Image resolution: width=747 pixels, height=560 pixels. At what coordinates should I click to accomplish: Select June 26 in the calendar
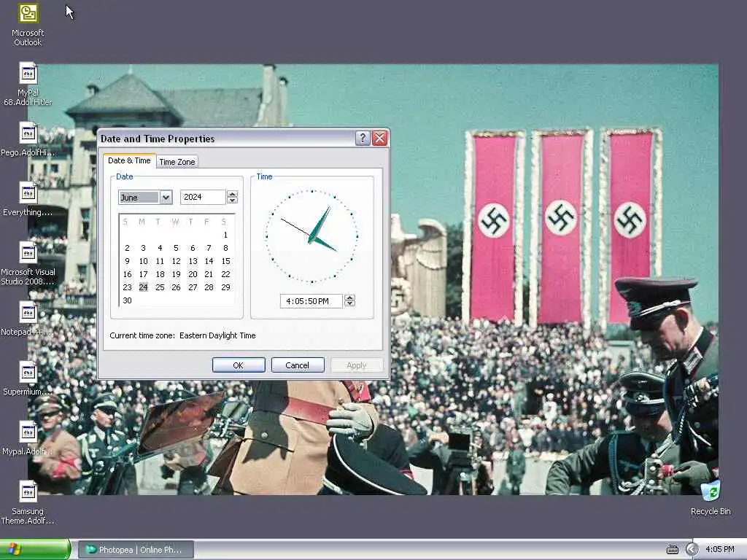click(x=176, y=287)
